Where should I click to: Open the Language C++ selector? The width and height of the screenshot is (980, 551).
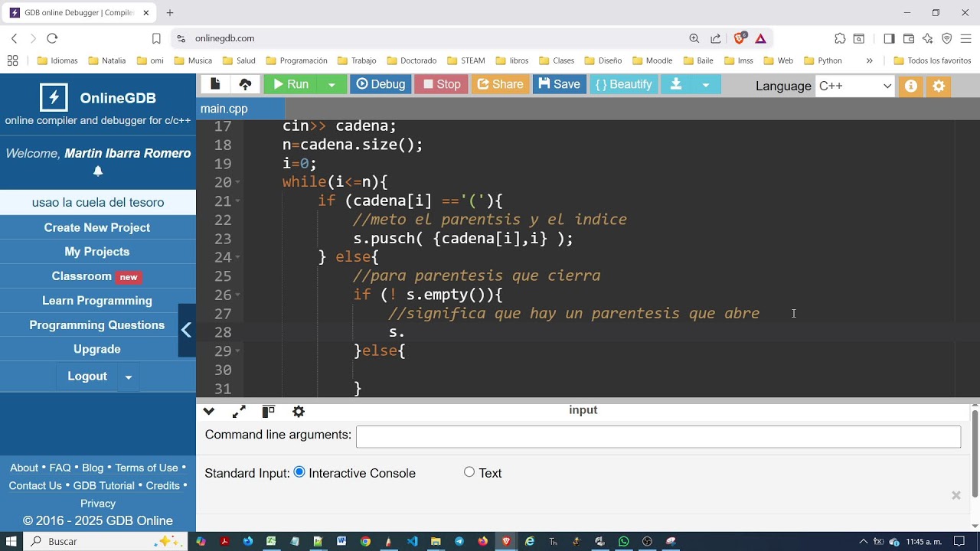[x=854, y=86]
